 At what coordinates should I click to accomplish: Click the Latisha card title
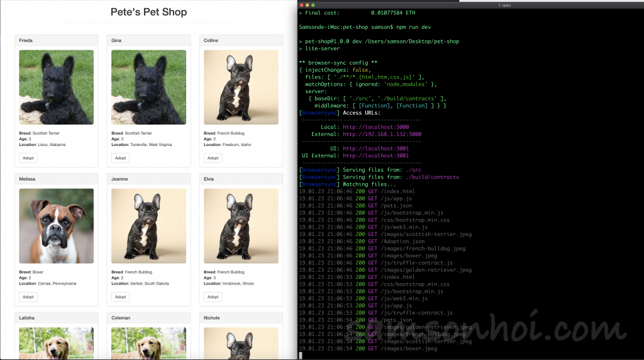point(26,318)
